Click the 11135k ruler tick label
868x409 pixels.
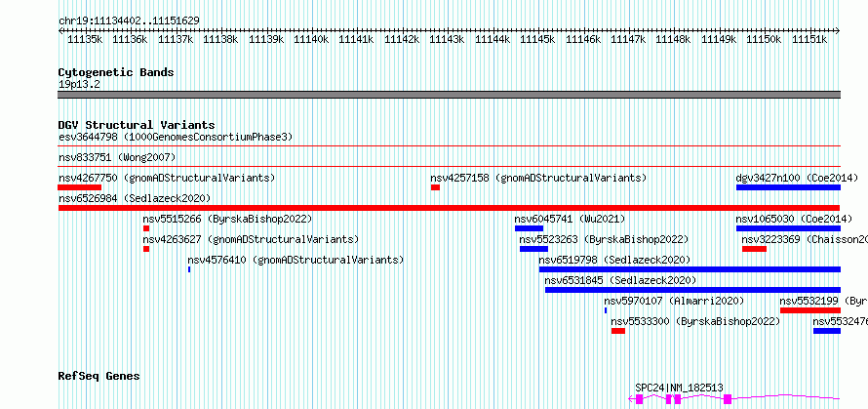point(85,40)
